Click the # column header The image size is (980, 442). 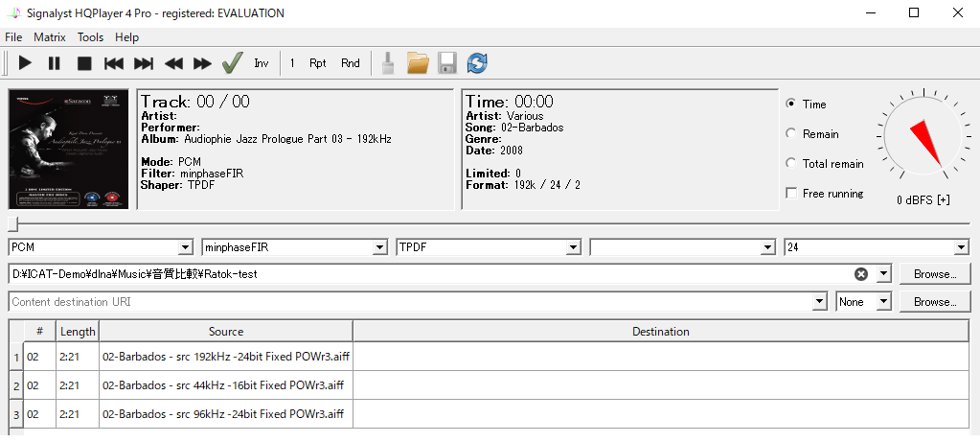pyautogui.click(x=39, y=332)
